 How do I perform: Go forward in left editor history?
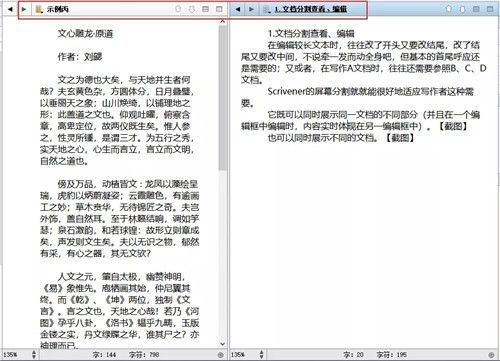point(24,9)
